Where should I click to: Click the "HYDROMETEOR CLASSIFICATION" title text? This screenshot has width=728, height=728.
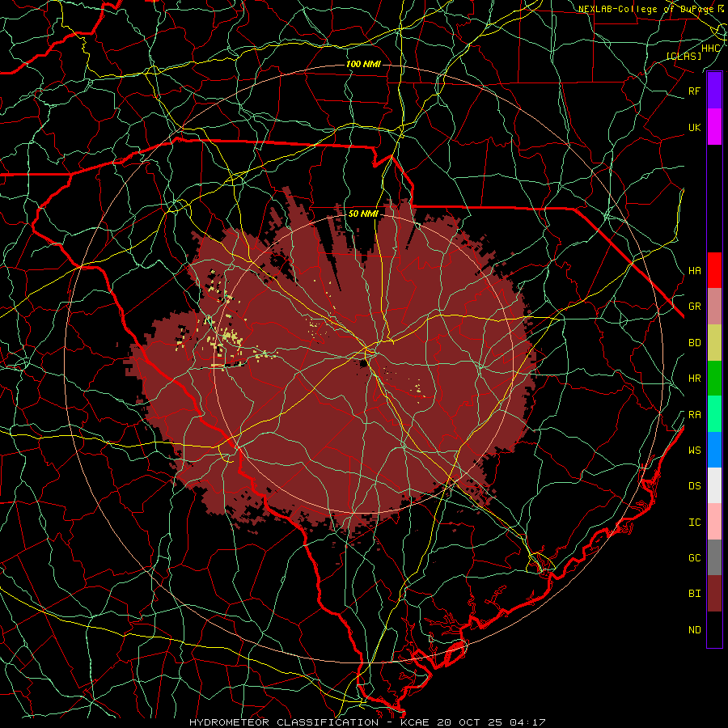coord(284,722)
